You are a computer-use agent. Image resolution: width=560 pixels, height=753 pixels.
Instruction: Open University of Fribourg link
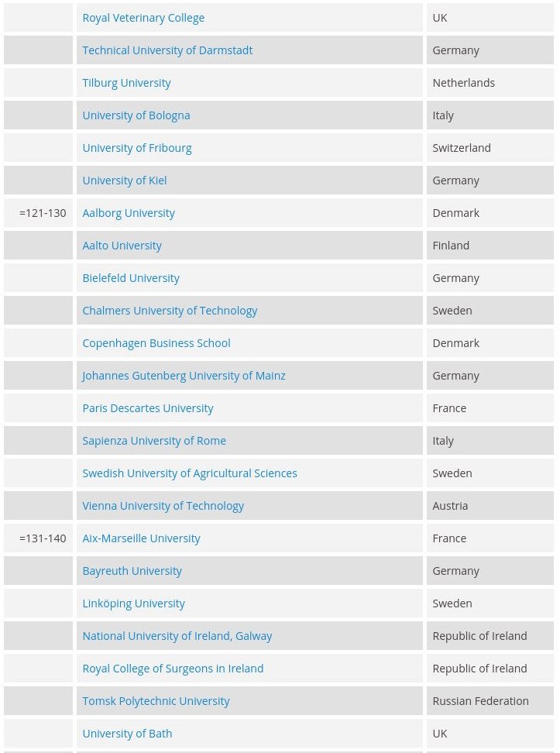pyautogui.click(x=136, y=148)
